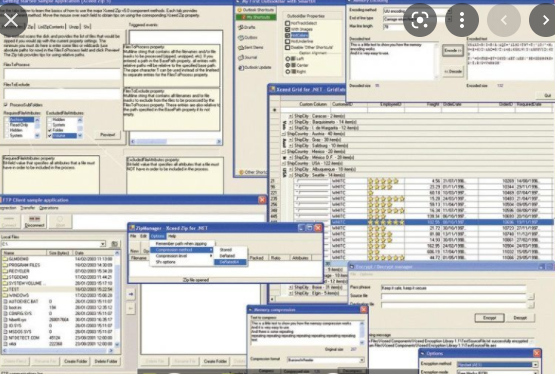The height and width of the screenshot is (374, 555).
Task: Toggle the HotUnderline checkbox
Action: click(287, 41)
